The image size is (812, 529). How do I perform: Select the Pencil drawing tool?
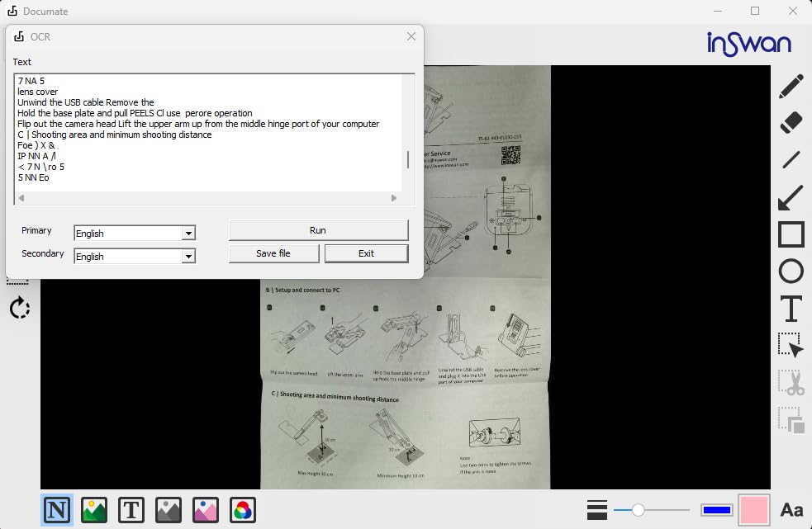791,87
